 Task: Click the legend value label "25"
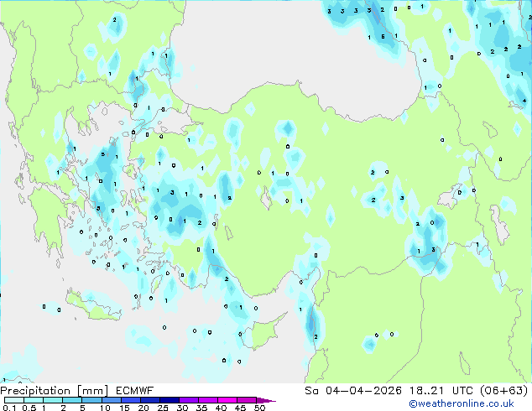click(x=163, y=408)
